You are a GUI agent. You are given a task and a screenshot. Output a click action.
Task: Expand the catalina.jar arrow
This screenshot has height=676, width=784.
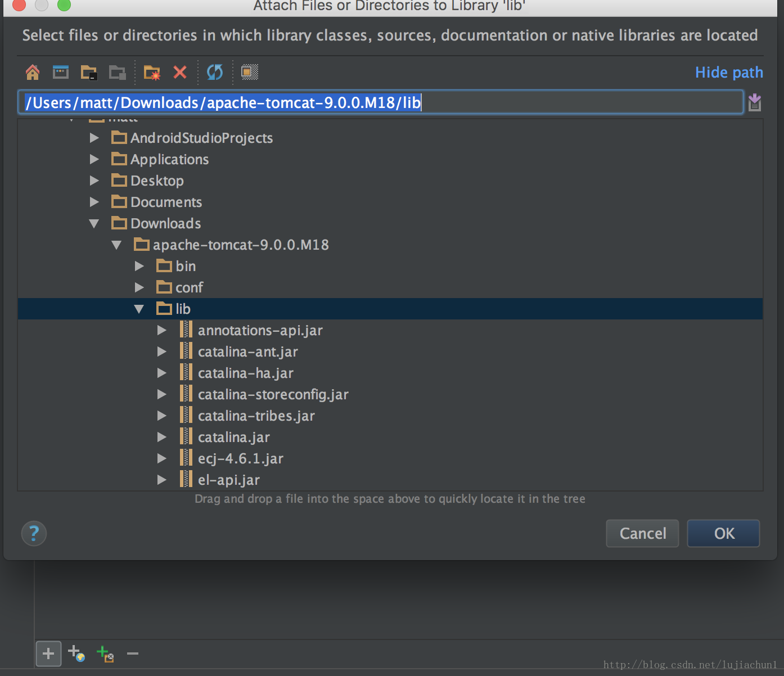[162, 437]
